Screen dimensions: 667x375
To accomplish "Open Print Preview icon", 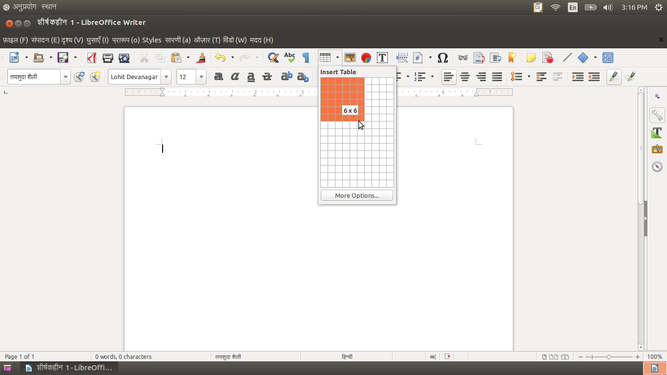I will (124, 57).
